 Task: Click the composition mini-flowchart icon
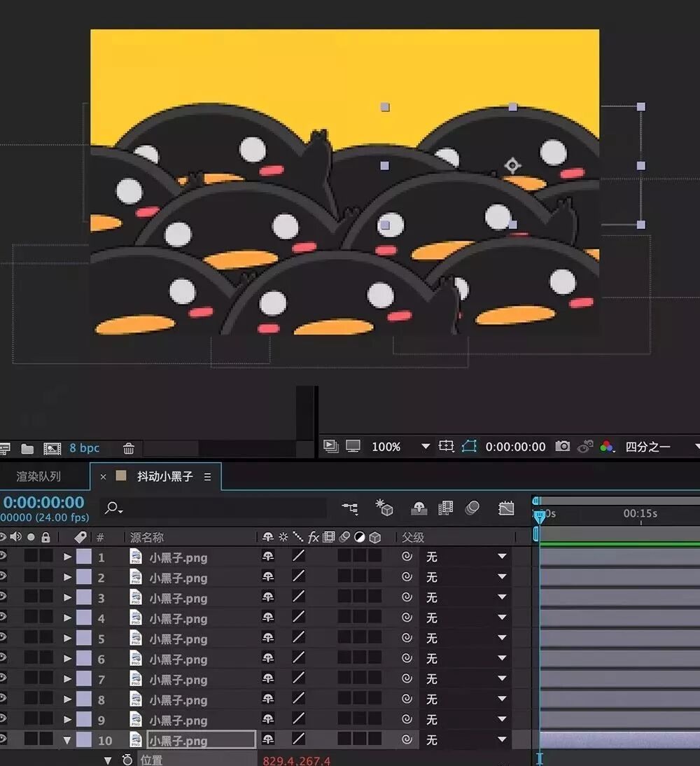click(350, 508)
